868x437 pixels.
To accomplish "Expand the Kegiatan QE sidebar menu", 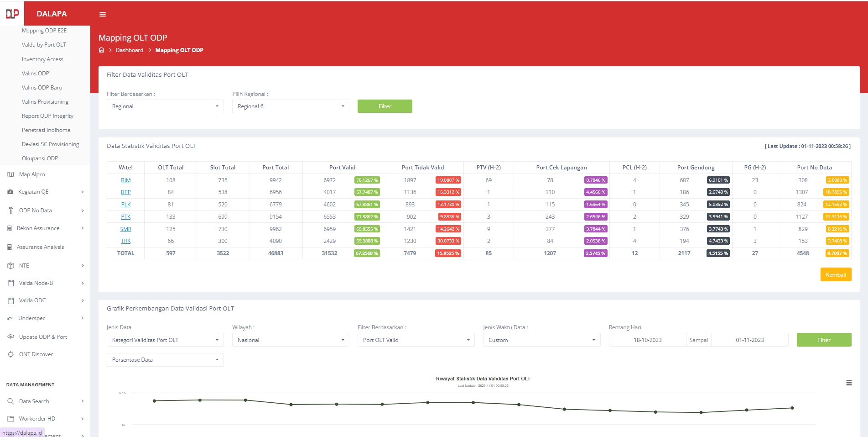I will [x=46, y=192].
